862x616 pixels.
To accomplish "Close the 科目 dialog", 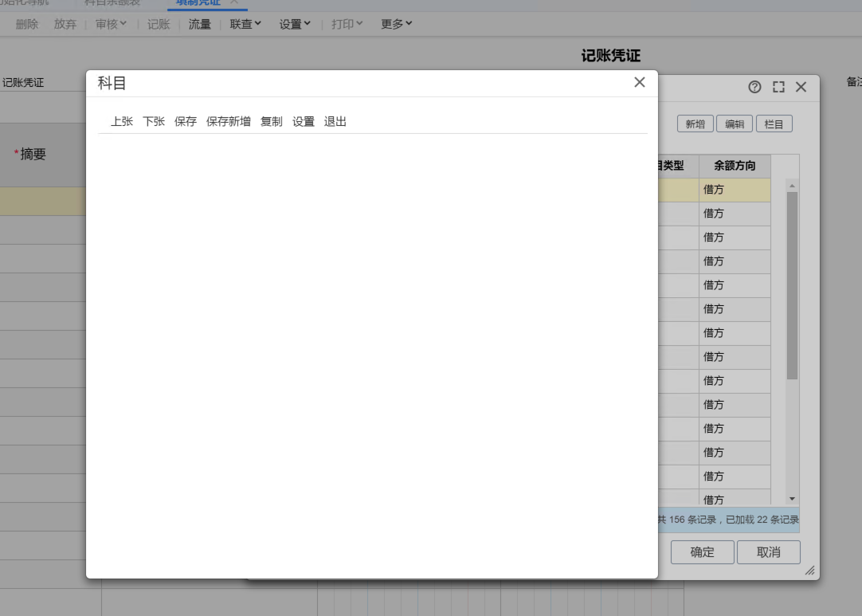I will point(640,83).
